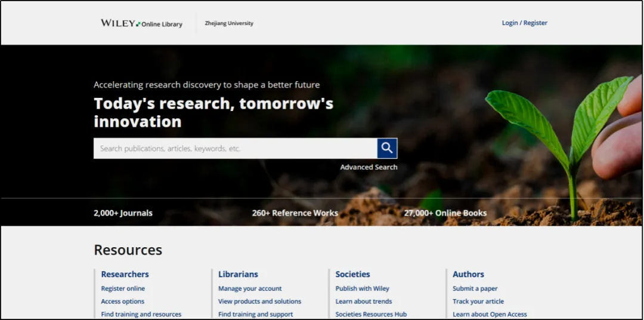This screenshot has height=320, width=644.
Task: Open the Societies heading link
Action: click(353, 274)
